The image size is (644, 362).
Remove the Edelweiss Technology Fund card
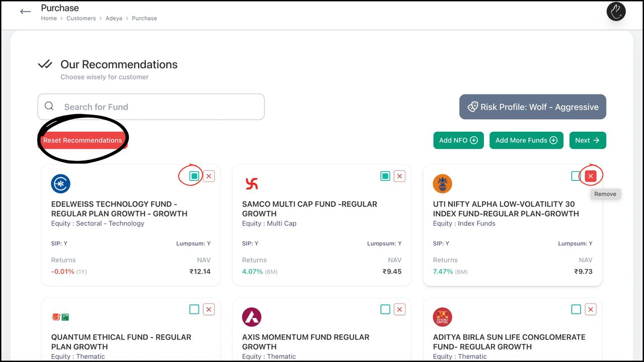click(209, 176)
